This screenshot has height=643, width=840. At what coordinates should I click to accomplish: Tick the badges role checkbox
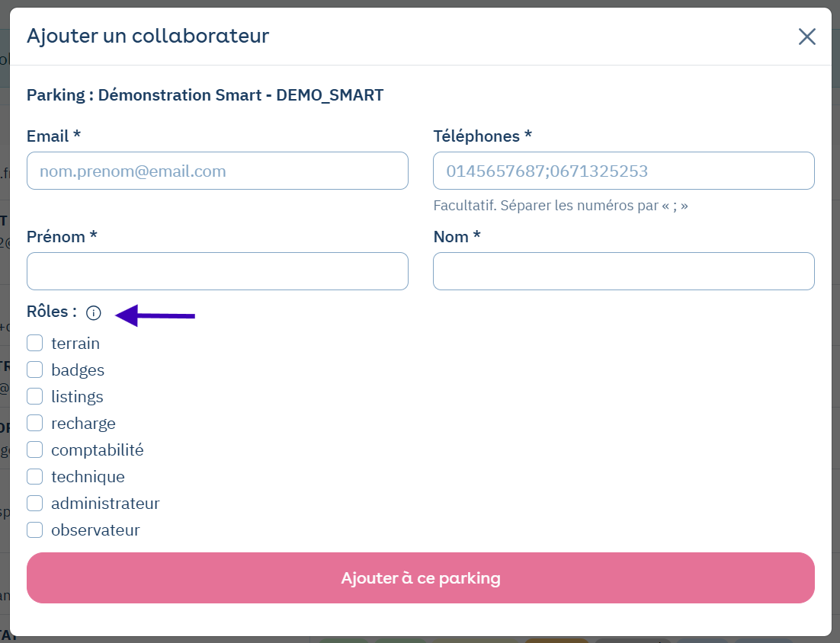coord(35,369)
